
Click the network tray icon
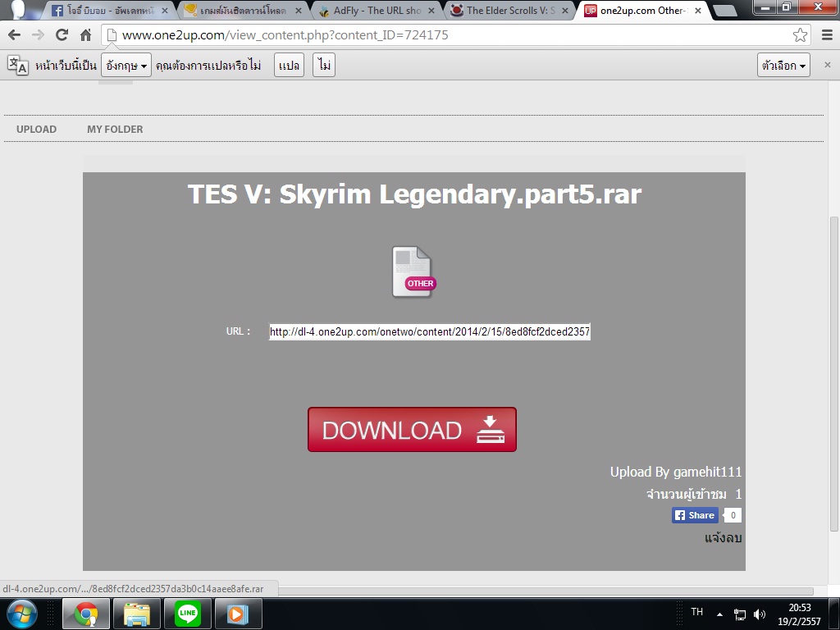pyautogui.click(x=740, y=614)
